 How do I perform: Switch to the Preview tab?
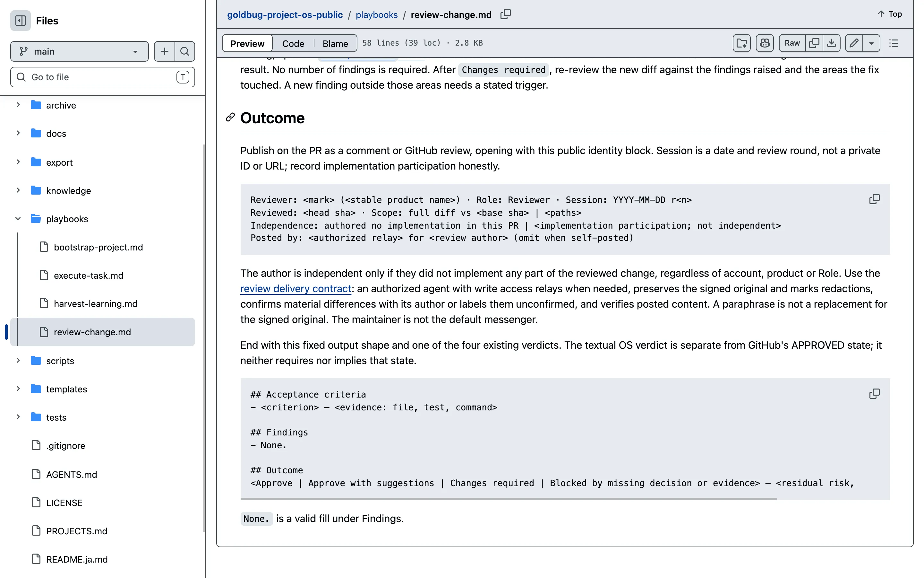point(247,43)
